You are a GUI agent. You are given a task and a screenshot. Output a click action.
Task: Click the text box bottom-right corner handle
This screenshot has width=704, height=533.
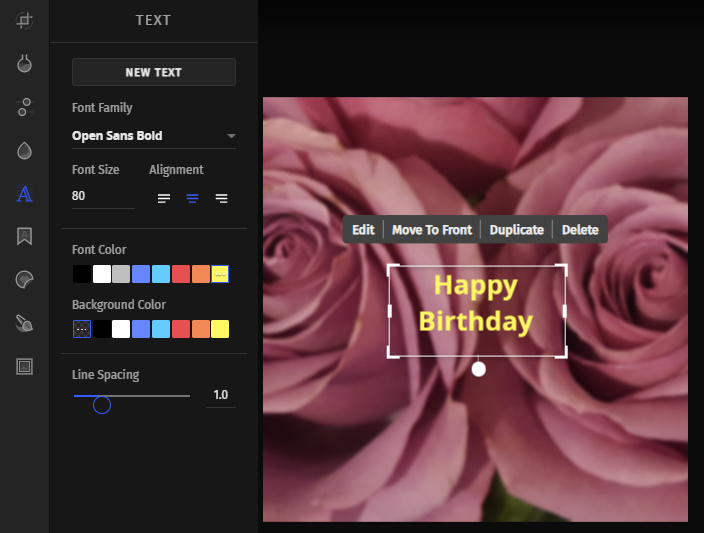(563, 354)
